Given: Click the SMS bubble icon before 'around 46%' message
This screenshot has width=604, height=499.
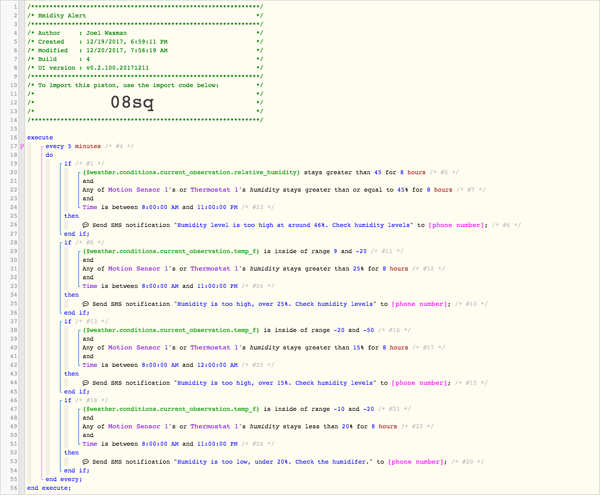Looking at the screenshot, I should [x=86, y=225].
